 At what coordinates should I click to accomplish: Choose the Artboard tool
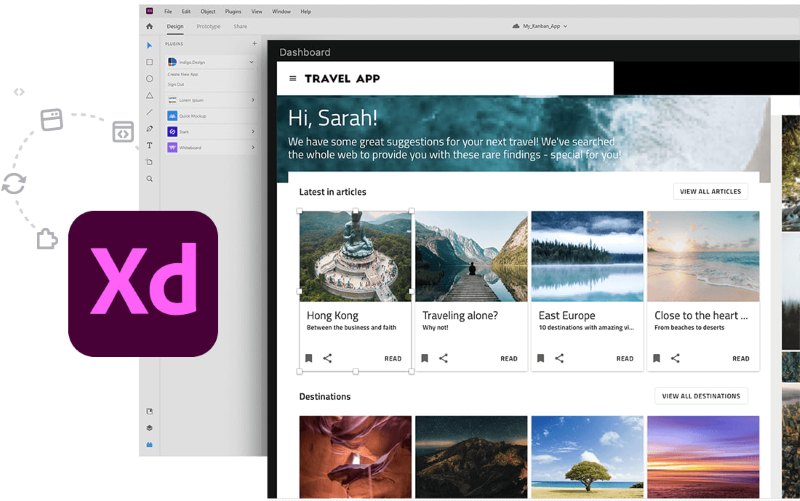(149, 162)
